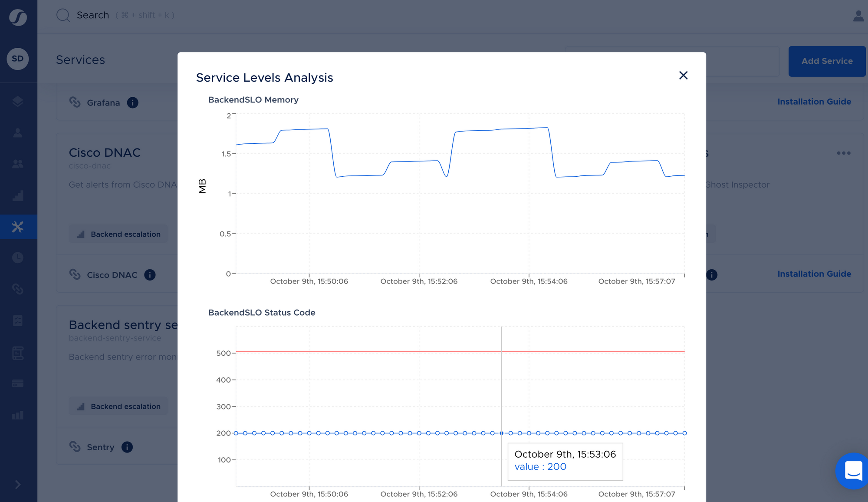Open the teams group sidebar icon

click(x=18, y=164)
